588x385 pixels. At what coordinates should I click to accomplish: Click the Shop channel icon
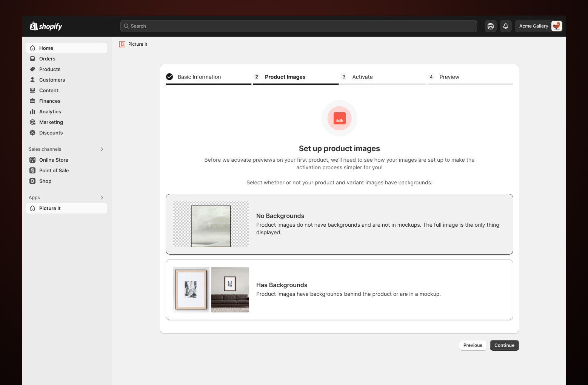click(x=32, y=181)
